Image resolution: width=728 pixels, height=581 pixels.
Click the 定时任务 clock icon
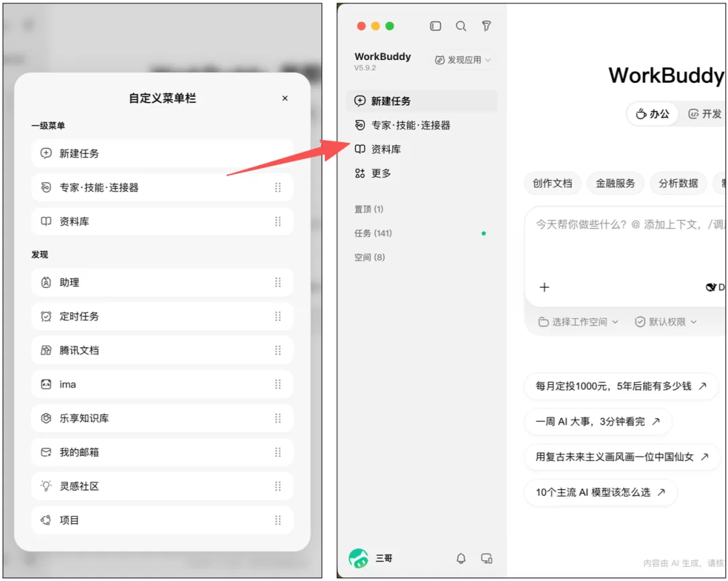click(46, 316)
